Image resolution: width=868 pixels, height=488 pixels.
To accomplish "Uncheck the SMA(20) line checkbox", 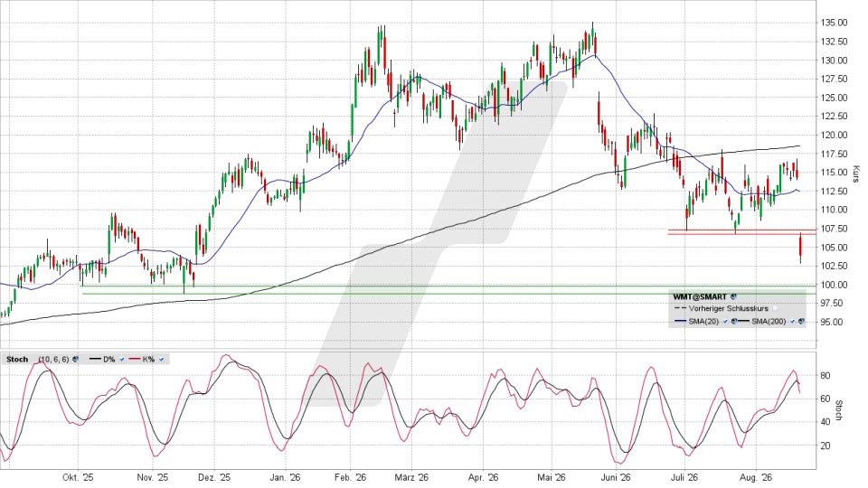I will (x=725, y=322).
